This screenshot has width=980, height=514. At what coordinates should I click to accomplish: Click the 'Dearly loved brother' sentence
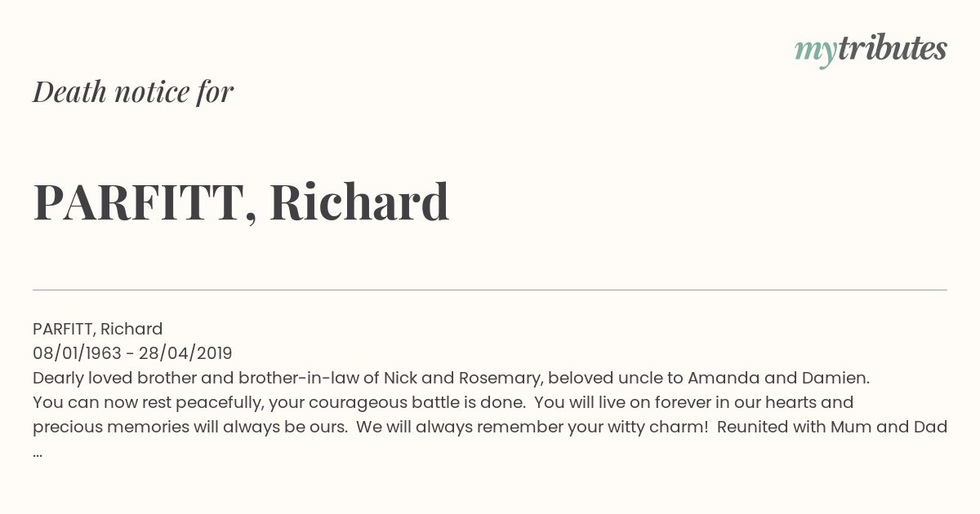[x=452, y=378]
